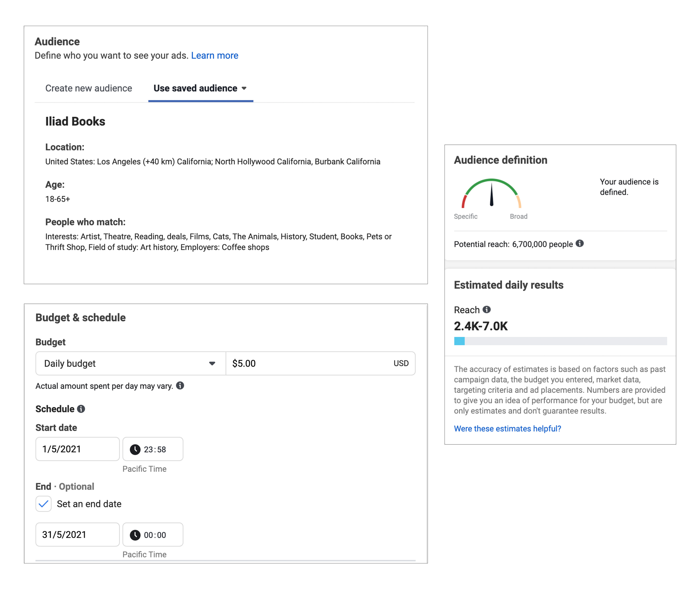Click the start date field 1/5/2021
700x589 pixels.
click(77, 449)
